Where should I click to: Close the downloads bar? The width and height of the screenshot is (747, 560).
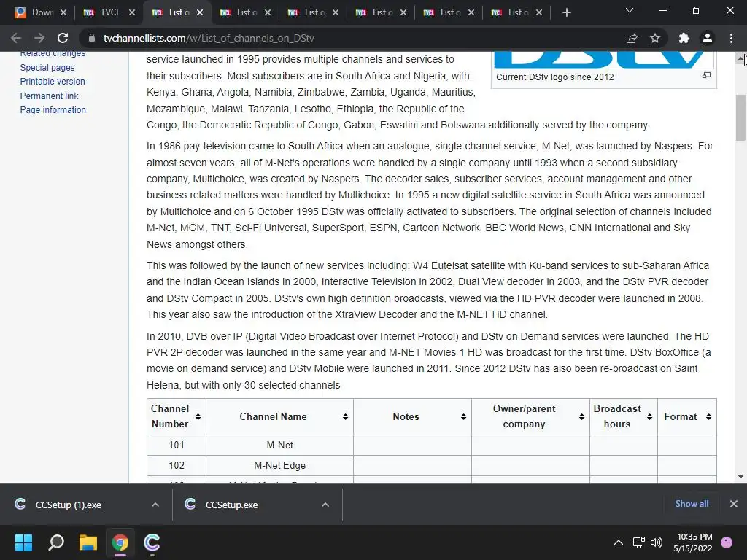pos(734,504)
